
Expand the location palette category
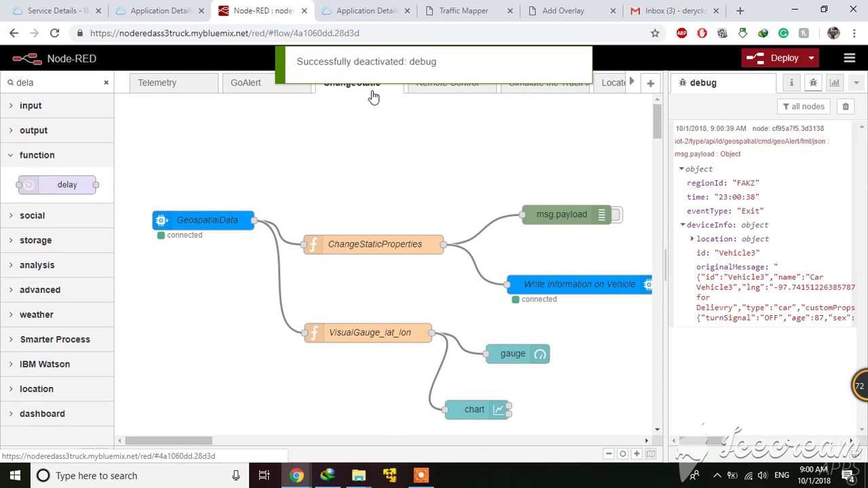coord(57,389)
